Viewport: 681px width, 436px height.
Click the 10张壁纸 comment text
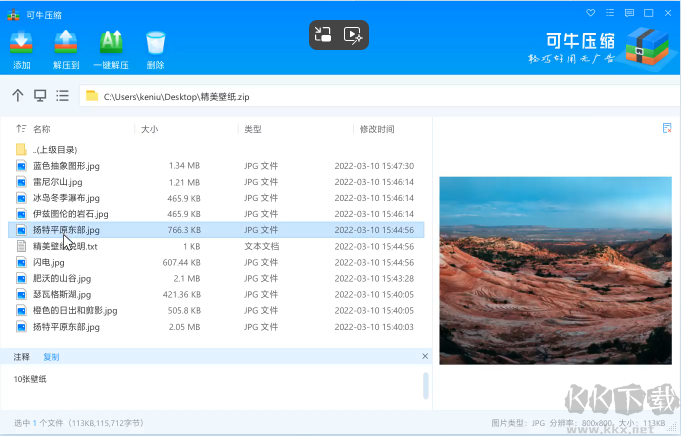point(30,379)
